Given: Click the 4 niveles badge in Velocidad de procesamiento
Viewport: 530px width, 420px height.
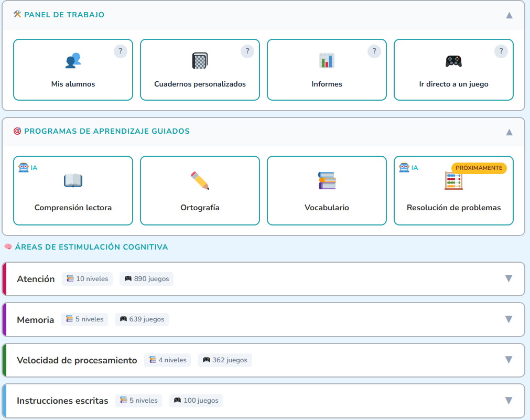Looking at the screenshot, I should pos(168,360).
